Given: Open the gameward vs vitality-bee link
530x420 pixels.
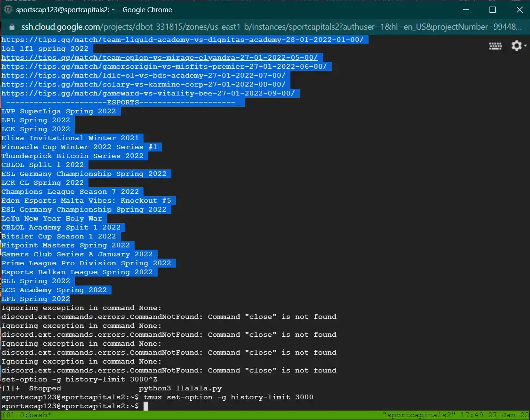Looking at the screenshot, I should (x=148, y=93).
